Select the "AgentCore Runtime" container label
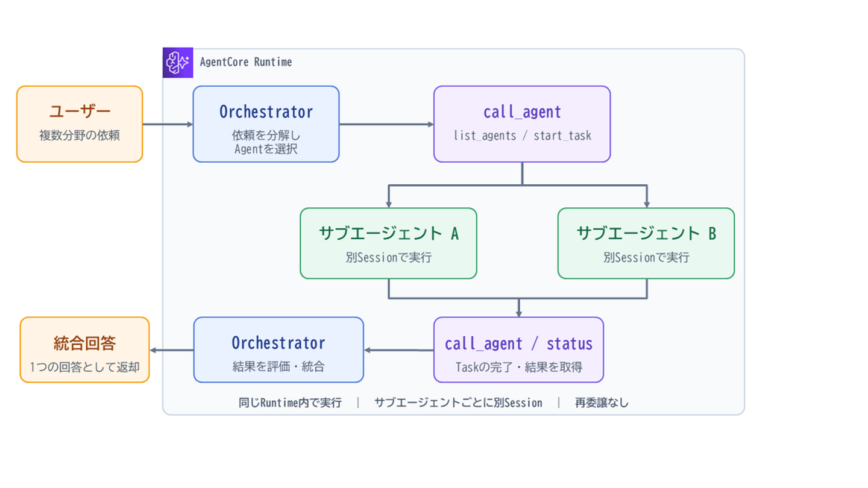The height and width of the screenshot is (488, 868). pyautogui.click(x=246, y=62)
